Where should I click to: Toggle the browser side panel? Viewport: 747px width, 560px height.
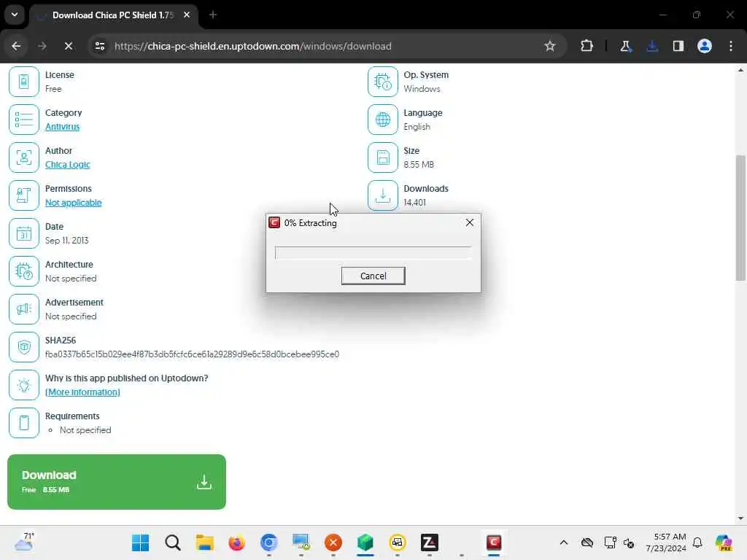coord(678,46)
